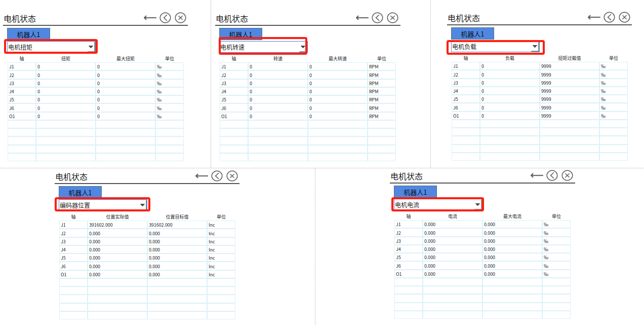Image resolution: width=644 pixels, height=325 pixels.
Task: Click the long left arrow in 电机负载 panel
Action: click(594, 17)
